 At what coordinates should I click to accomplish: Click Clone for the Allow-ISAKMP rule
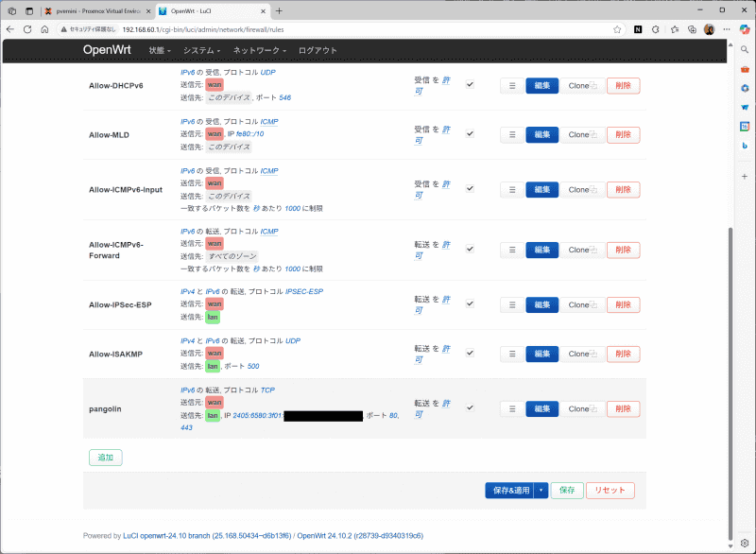[x=582, y=354]
